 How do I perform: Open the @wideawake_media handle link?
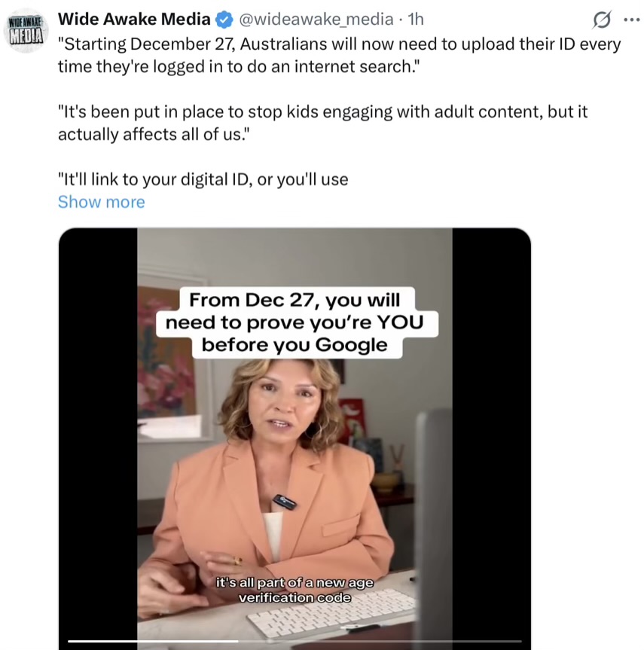pyautogui.click(x=316, y=19)
